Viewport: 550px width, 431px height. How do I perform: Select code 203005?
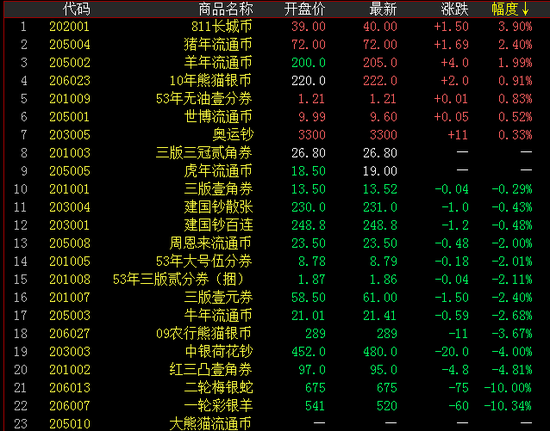[x=69, y=135]
